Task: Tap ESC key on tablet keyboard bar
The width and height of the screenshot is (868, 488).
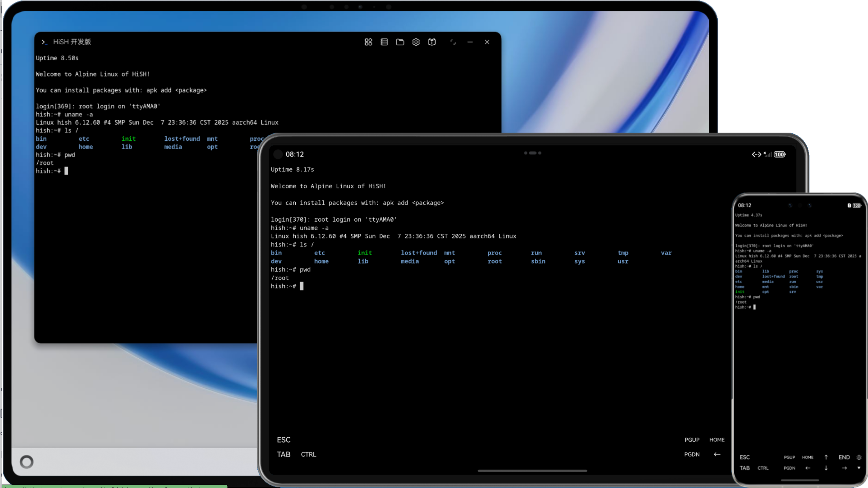Action: pyautogui.click(x=284, y=440)
